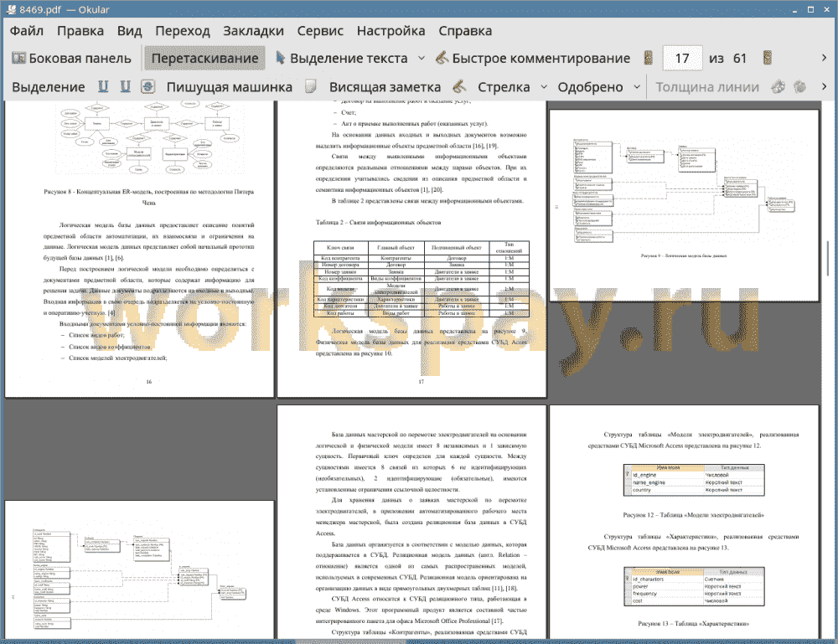This screenshot has width=838, height=644.
Task: Select the Squiggle underline annotation icon
Action: (125, 86)
